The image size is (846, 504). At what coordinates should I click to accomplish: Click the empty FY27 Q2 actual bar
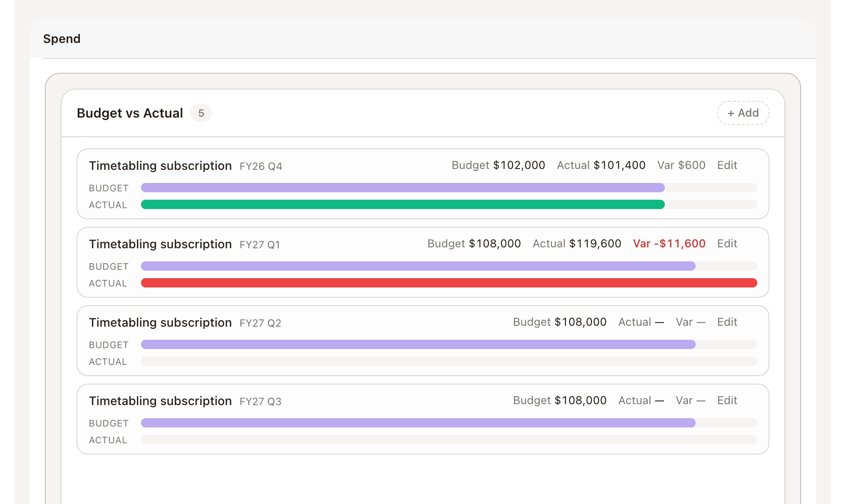449,361
